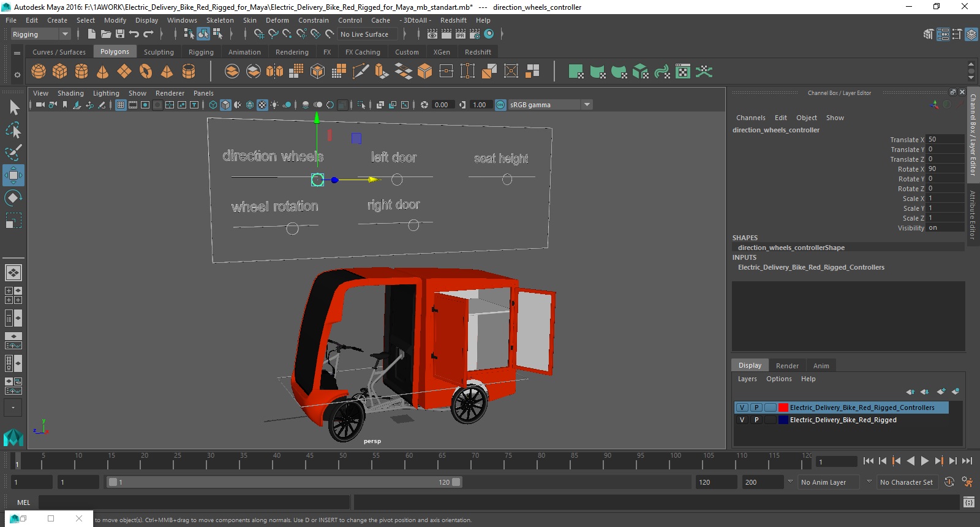Open the Skeleton menu
The image size is (980, 527).
[220, 20]
